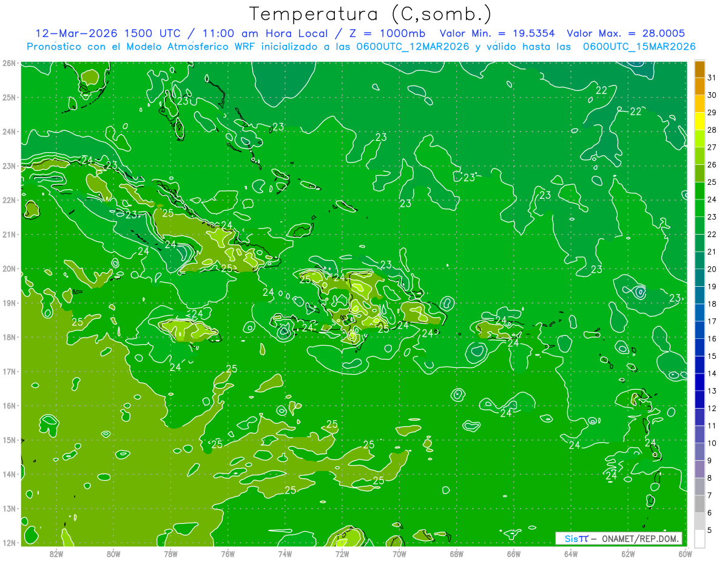Click the 18N latitude label

point(9,337)
